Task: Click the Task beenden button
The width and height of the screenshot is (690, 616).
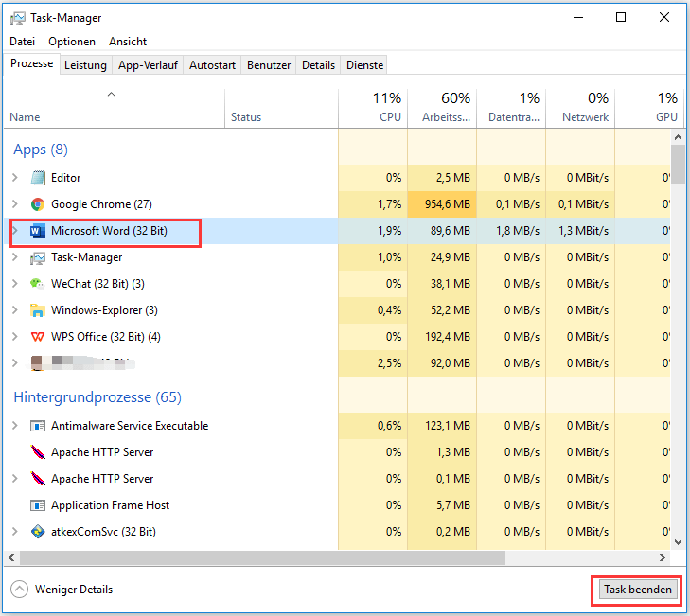Action: point(637,590)
